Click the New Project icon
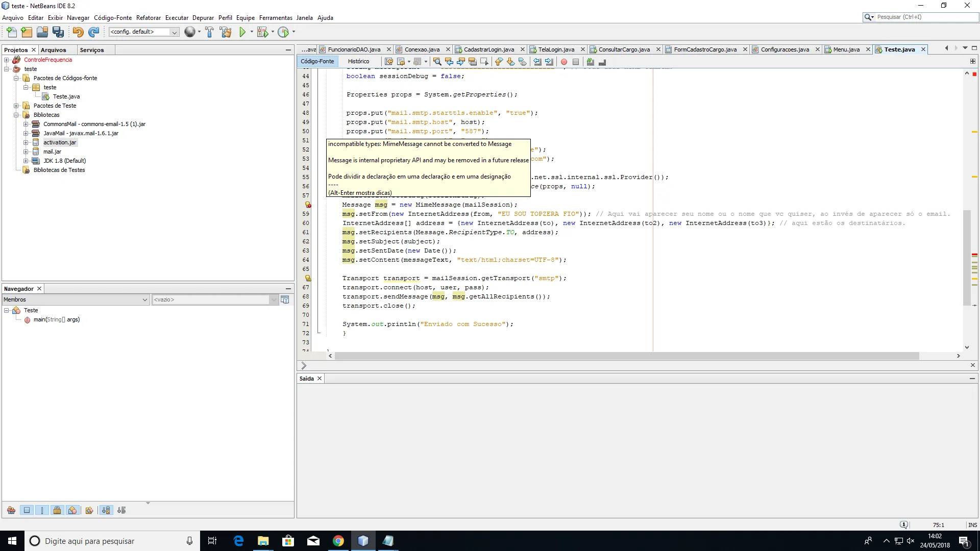Screen dimensions: 980x551 point(27,32)
